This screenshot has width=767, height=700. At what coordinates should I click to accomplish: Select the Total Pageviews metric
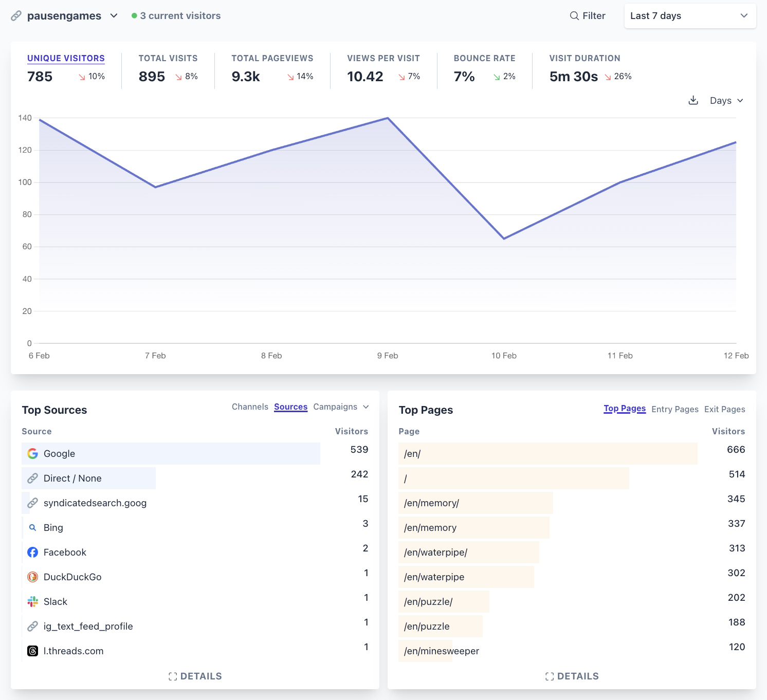point(272,68)
